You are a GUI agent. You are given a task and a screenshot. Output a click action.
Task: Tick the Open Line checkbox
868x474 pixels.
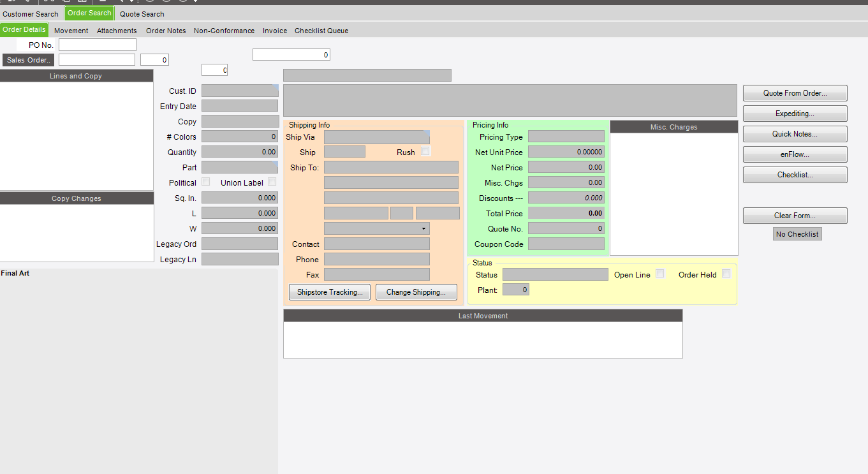coord(660,274)
